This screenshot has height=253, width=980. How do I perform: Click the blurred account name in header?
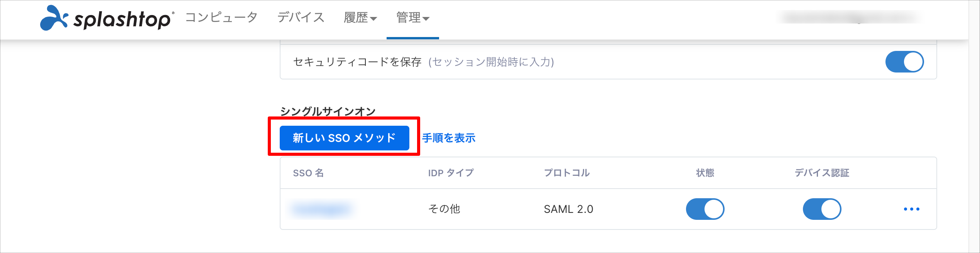[x=849, y=18]
